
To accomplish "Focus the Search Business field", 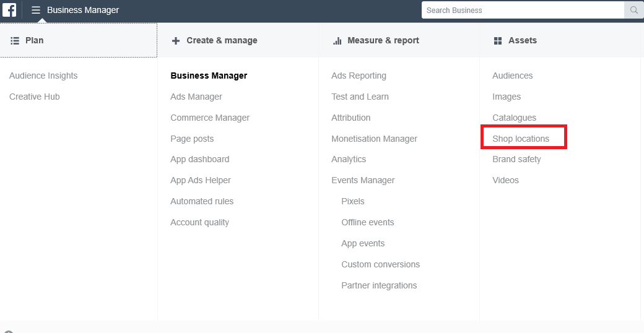I will (523, 11).
